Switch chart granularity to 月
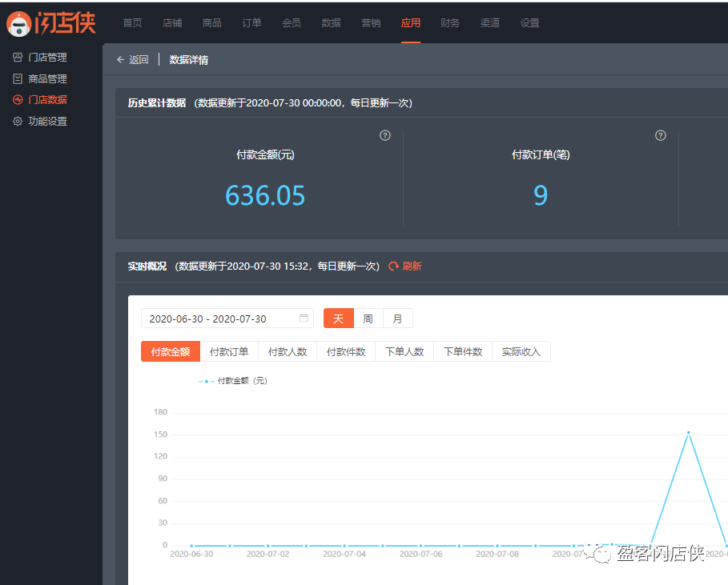 coord(398,319)
